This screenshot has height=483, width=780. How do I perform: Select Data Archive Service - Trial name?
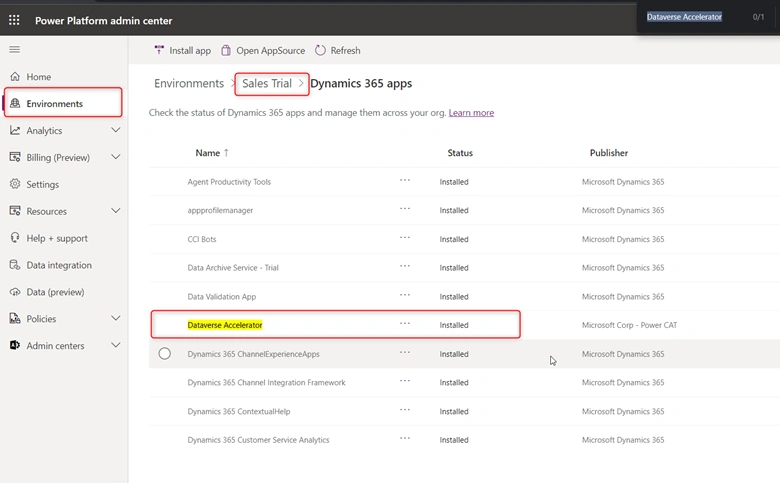click(x=233, y=268)
